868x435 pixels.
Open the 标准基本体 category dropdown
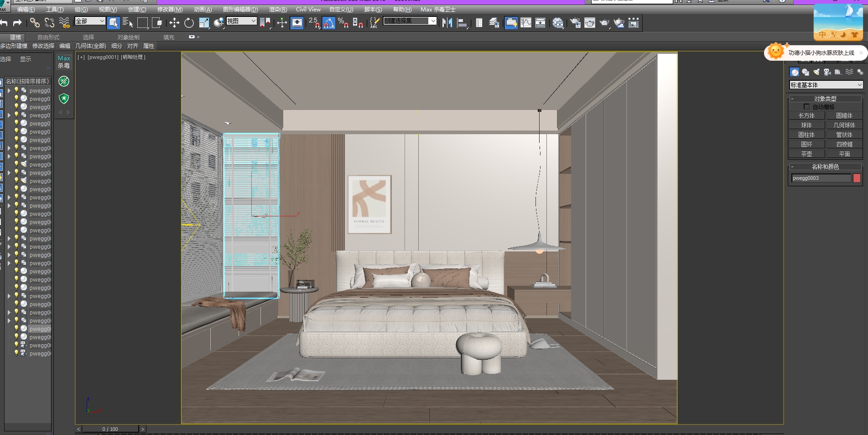826,85
